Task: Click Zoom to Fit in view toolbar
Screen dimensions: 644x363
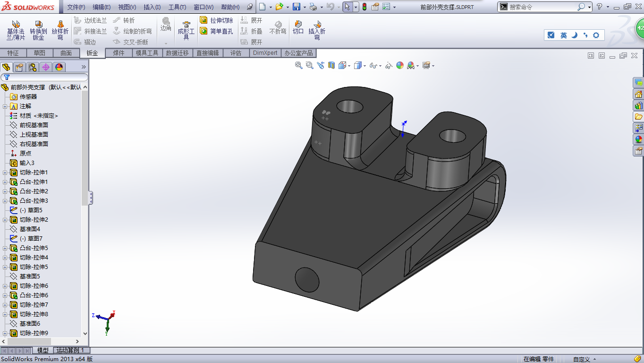Action: tap(298, 66)
